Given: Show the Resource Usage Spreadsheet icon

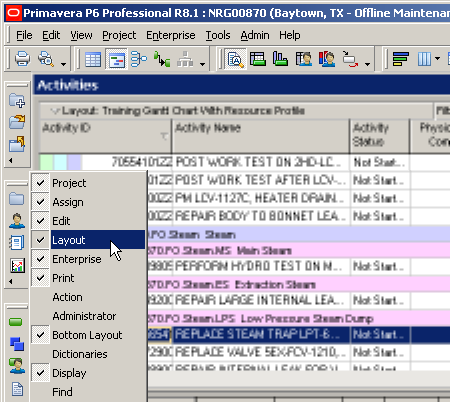Looking at the screenshot, I should coord(304,60).
